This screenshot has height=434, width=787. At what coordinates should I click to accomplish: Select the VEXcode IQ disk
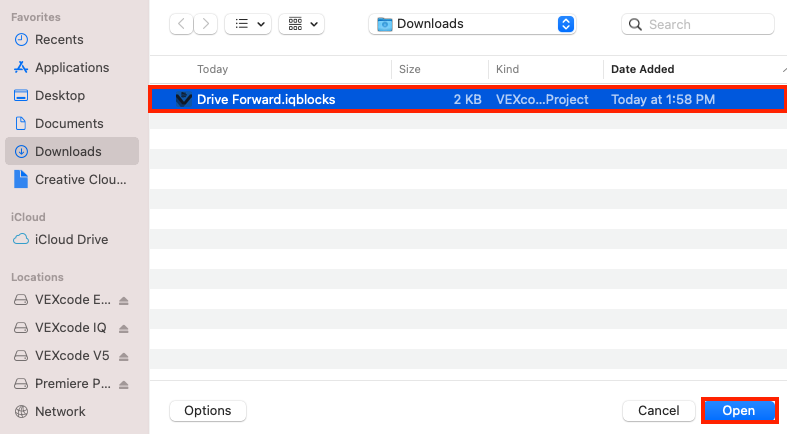pyautogui.click(x=70, y=328)
